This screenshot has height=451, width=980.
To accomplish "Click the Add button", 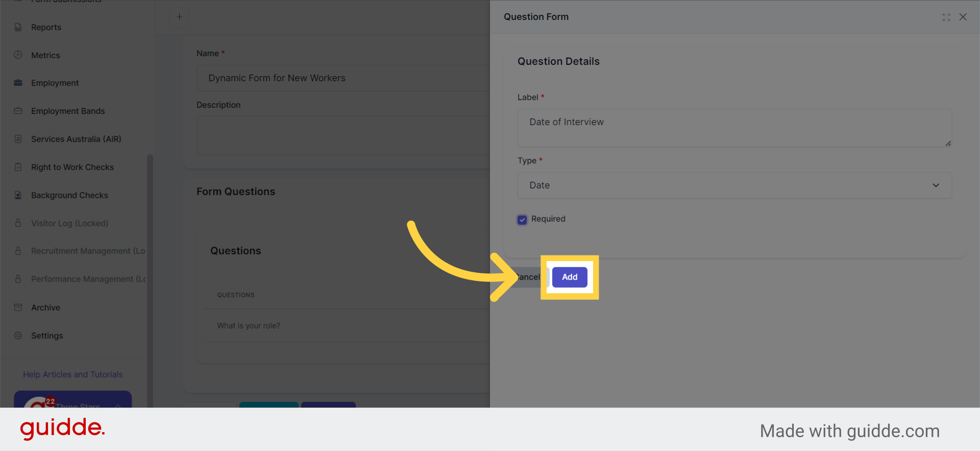I will coord(570,277).
